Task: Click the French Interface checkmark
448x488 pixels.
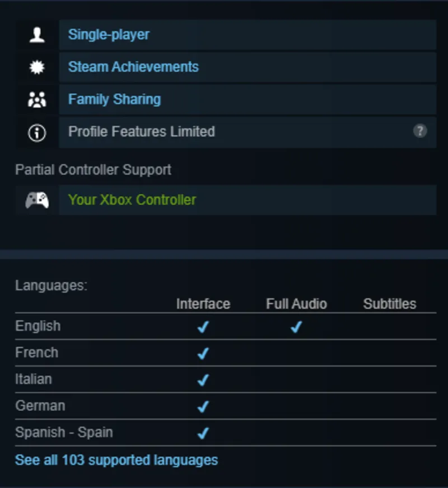Action: click(203, 353)
